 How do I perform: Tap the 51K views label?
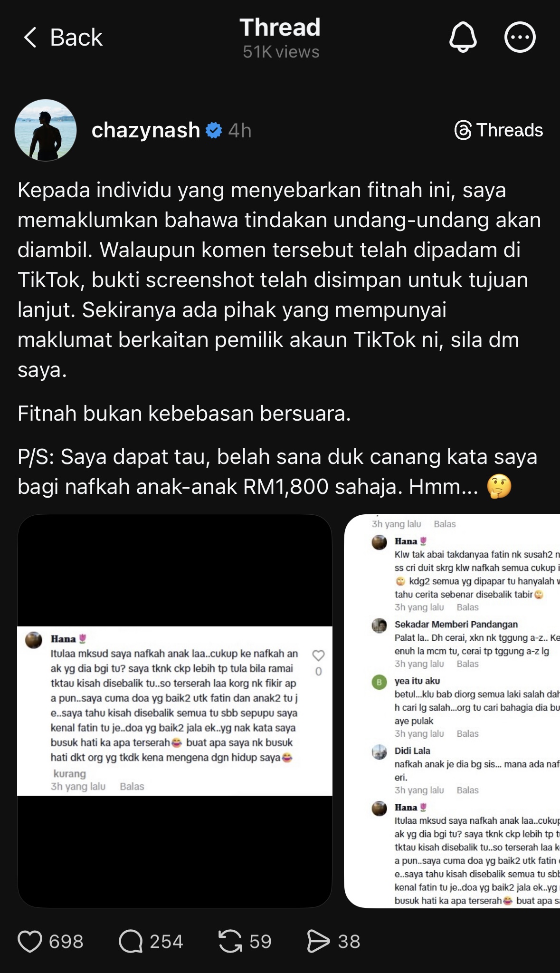click(281, 52)
